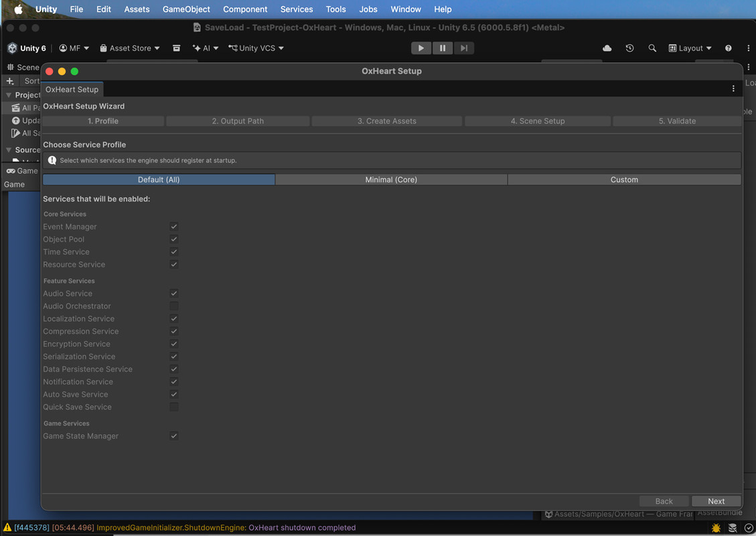756x536 pixels.
Task: Open the Layout dropdown
Action: pos(690,48)
